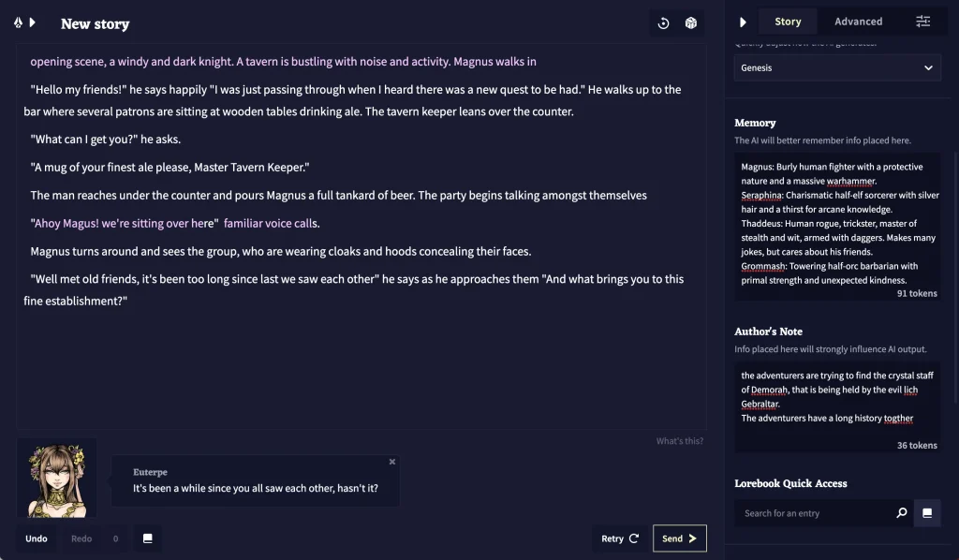Open the "What's this?" link
The width and height of the screenshot is (959, 560).
679,441
